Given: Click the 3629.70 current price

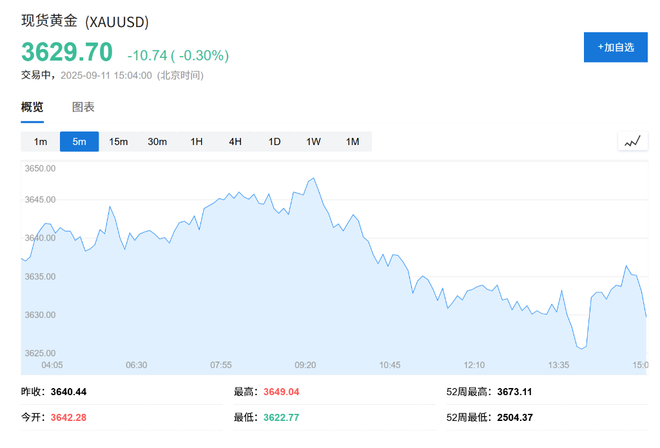Looking at the screenshot, I should 67,51.
